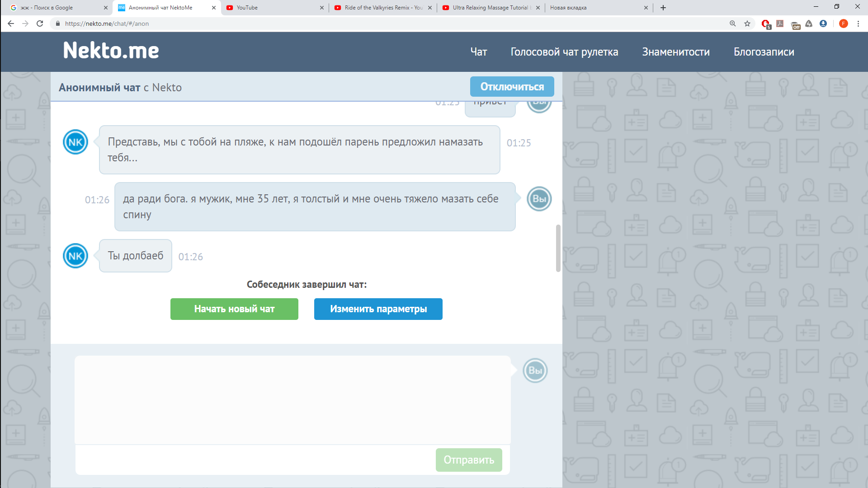Click the Отключиться button
The image size is (868, 488).
tap(512, 86)
